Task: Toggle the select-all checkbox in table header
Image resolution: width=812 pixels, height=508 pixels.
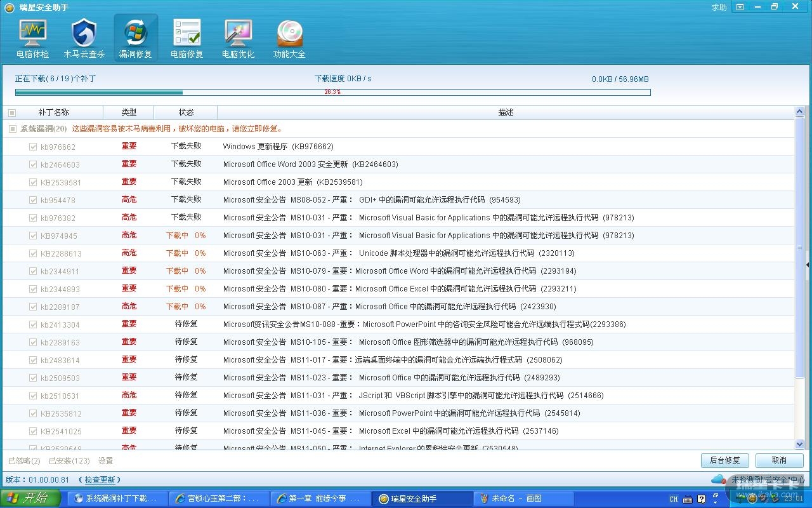Action: tap(12, 113)
